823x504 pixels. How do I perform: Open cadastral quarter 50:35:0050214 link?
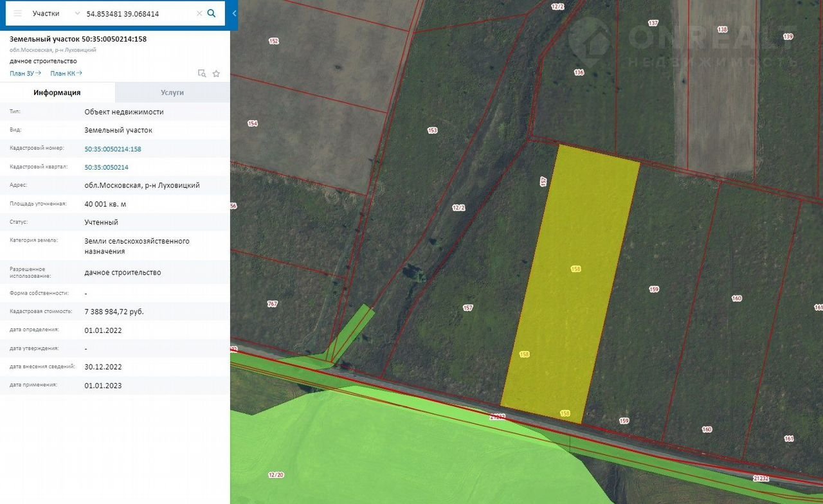click(106, 167)
